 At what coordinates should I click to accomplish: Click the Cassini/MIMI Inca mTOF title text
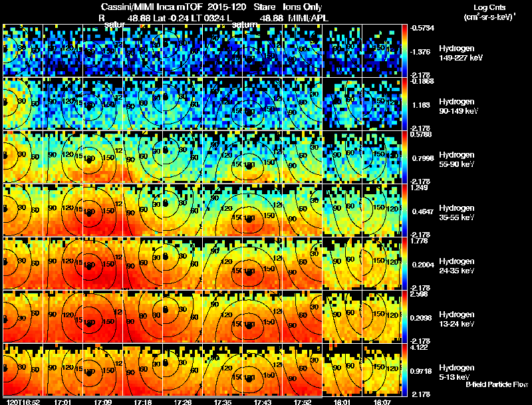(x=152, y=7)
